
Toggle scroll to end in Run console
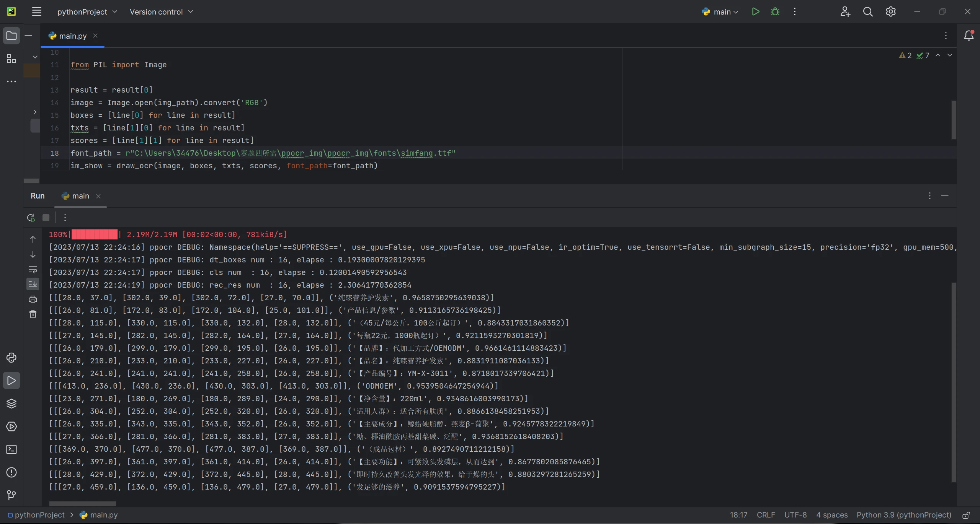coord(33,284)
